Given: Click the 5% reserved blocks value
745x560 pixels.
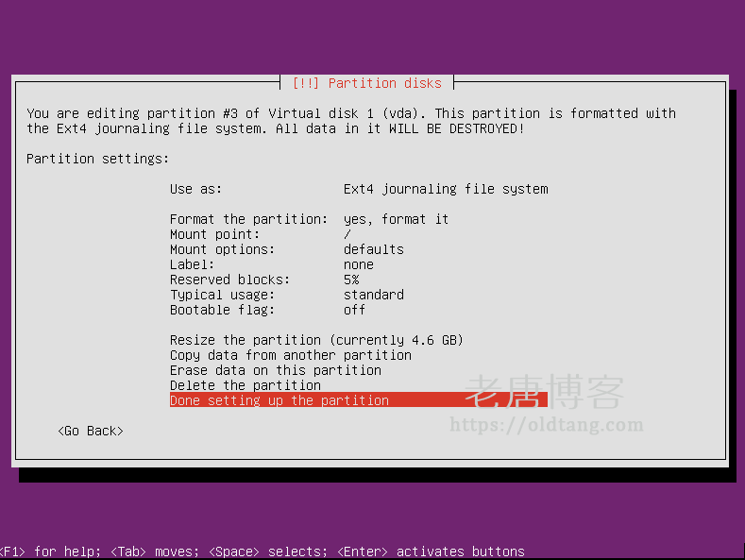Looking at the screenshot, I should coord(351,280).
